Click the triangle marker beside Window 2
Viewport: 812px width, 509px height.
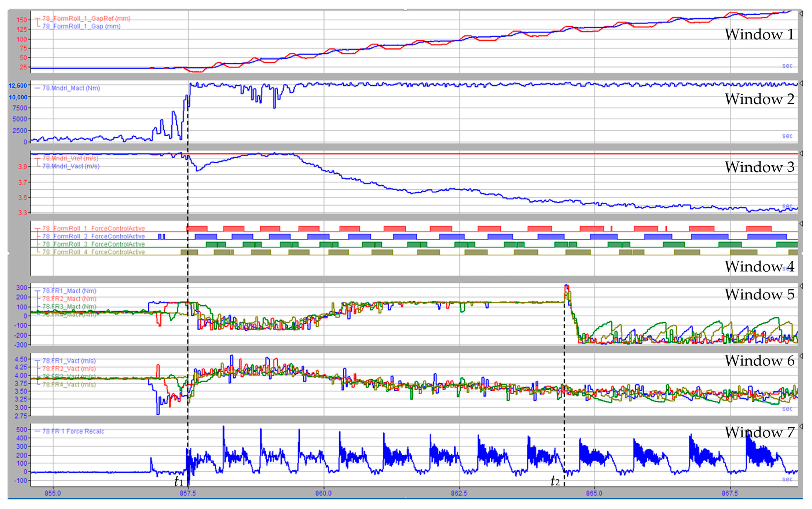point(801,84)
